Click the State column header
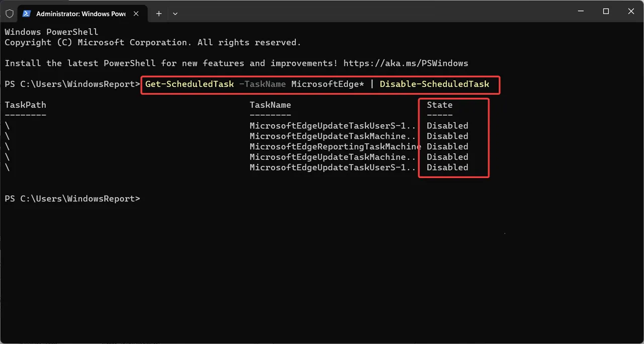Screen dimensions: 644x344 click(440, 105)
